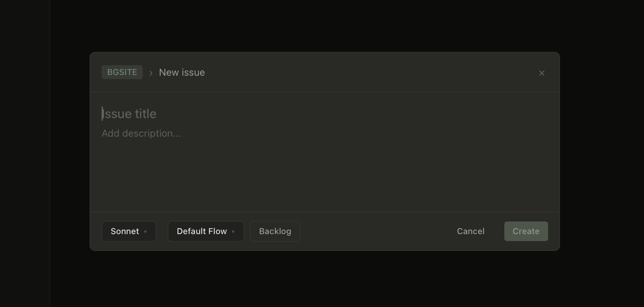Click the breadcrumb chevron after BGSITE
644x307 pixels.
150,73
